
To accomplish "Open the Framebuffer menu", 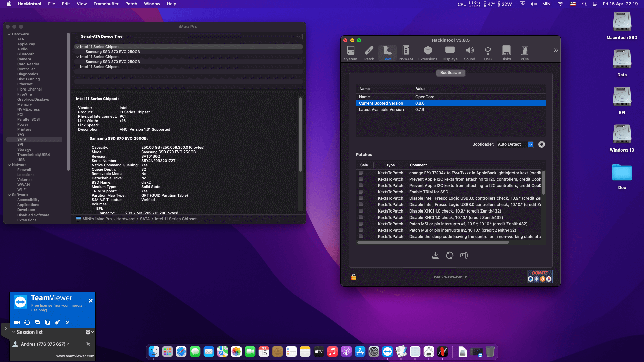I will pyautogui.click(x=106, y=4).
